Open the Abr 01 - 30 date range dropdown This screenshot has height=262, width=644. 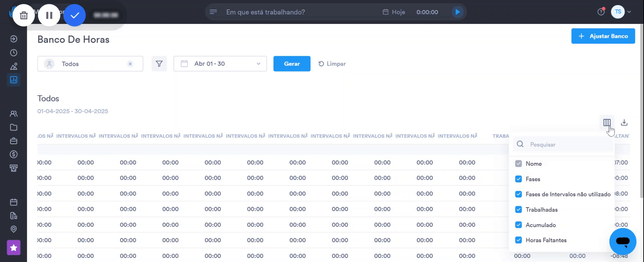220,64
